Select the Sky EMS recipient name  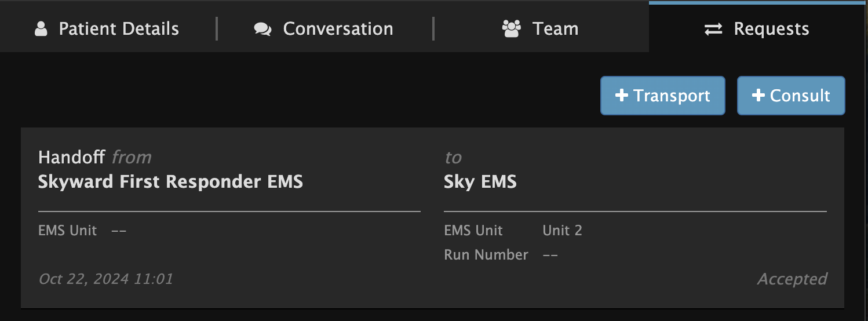click(480, 182)
